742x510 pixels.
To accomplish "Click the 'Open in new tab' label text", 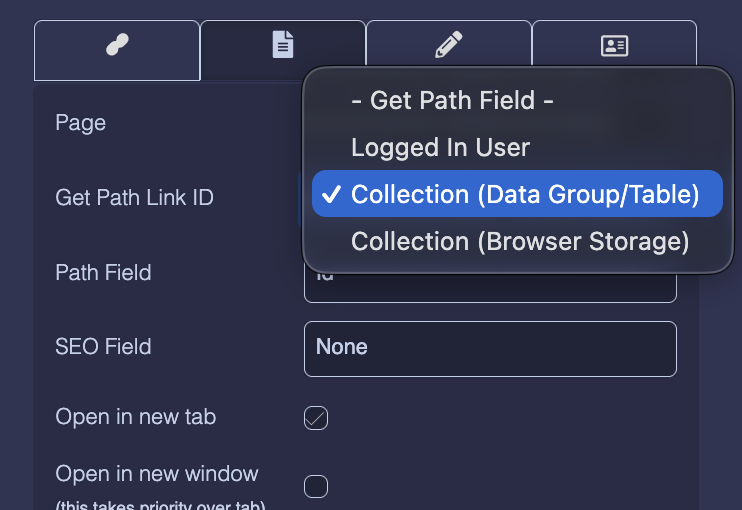I will tap(135, 417).
